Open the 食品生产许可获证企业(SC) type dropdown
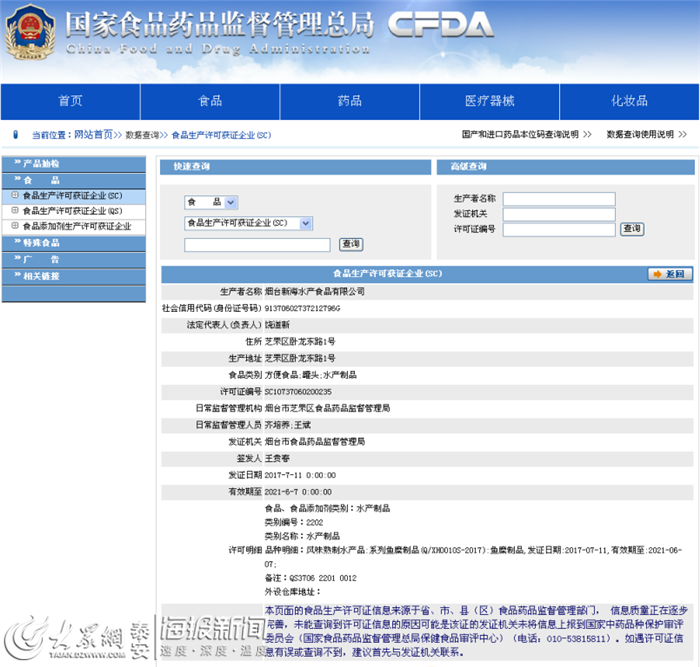The height and width of the screenshot is (667, 700). [248, 223]
